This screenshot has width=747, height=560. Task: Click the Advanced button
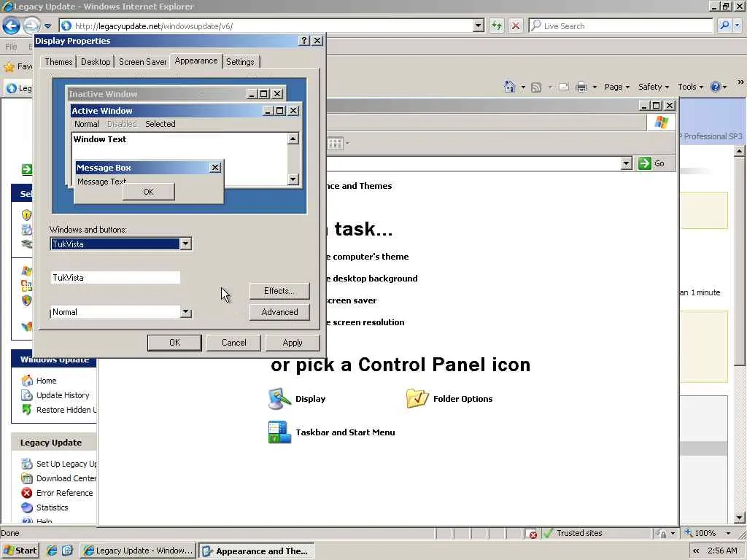click(x=279, y=312)
